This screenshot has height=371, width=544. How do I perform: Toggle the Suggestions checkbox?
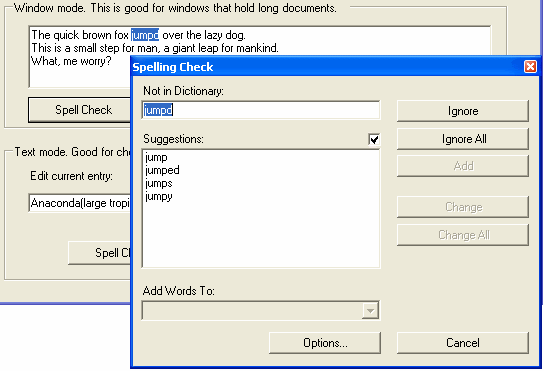pos(374,140)
